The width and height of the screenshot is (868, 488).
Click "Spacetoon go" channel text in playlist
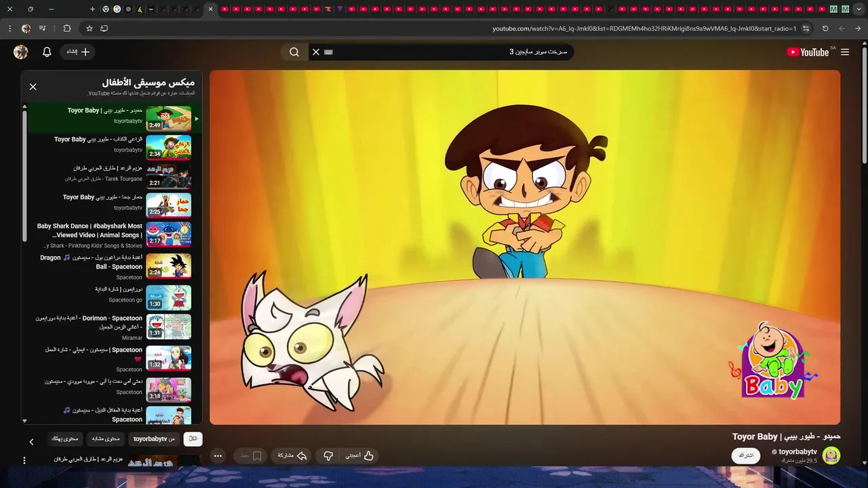coord(125,300)
